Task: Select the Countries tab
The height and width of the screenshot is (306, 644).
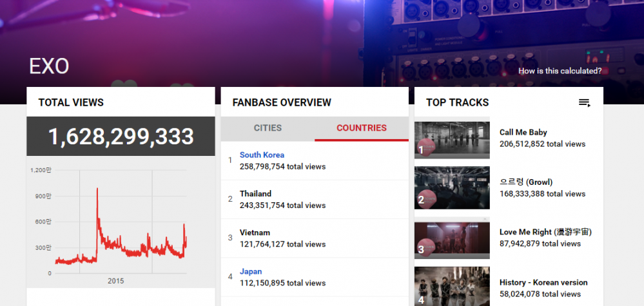Action: 362,128
